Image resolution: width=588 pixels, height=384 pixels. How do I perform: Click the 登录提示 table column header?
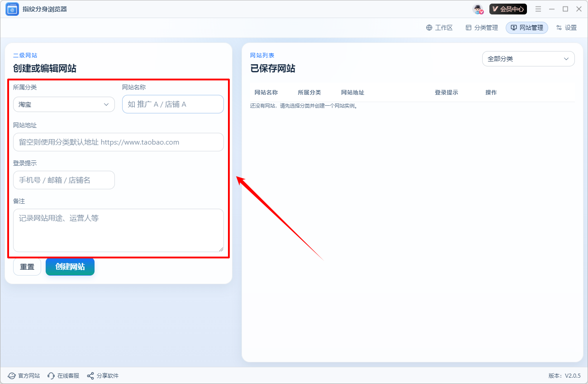click(446, 92)
